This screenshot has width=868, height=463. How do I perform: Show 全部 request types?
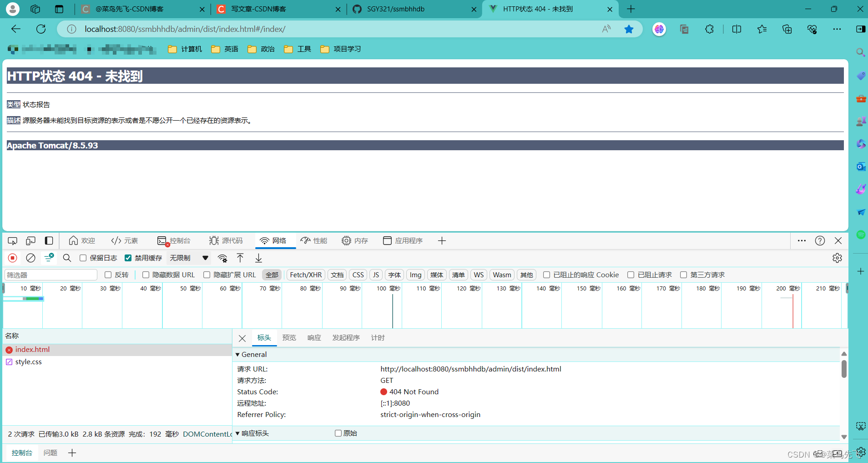click(272, 275)
